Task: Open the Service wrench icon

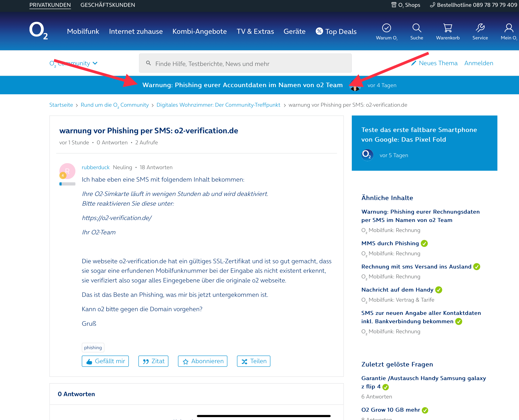Action: click(480, 28)
